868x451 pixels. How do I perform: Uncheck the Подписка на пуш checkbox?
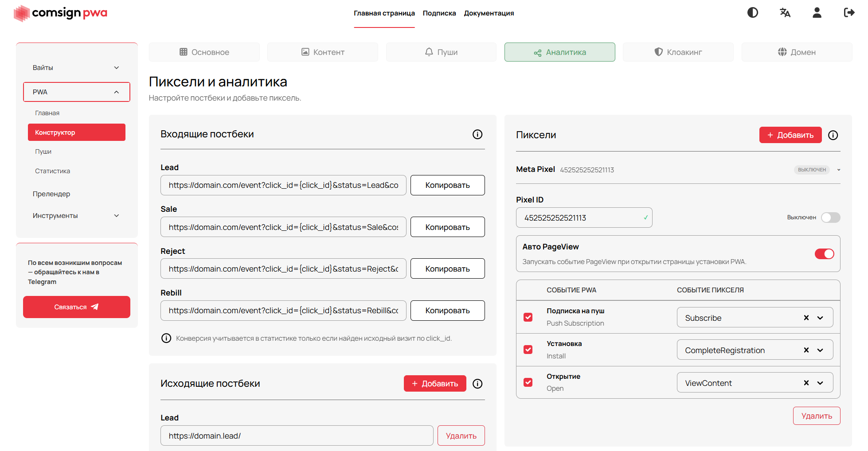(528, 317)
